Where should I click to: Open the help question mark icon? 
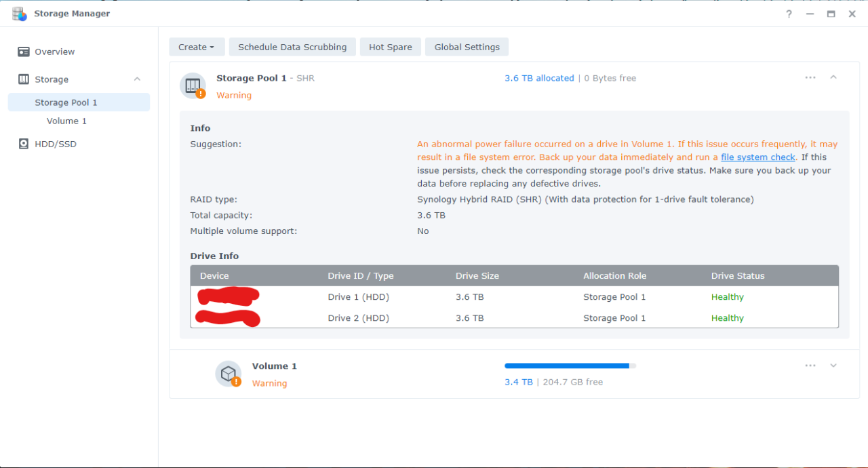point(789,14)
